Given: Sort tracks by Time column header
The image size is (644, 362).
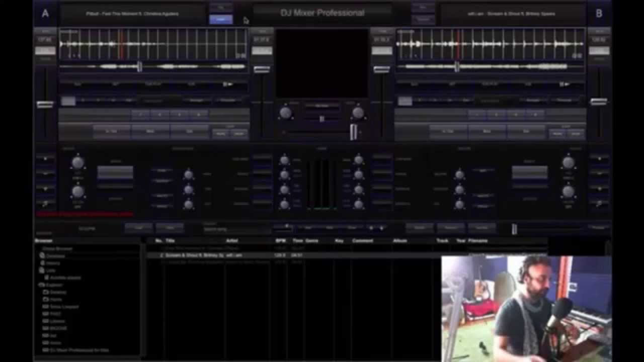Looking at the screenshot, I should [298, 241].
